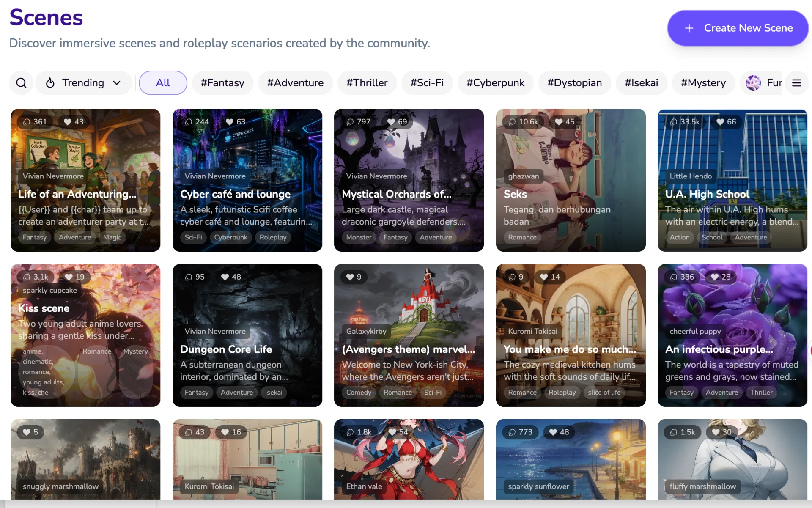Image resolution: width=812 pixels, height=508 pixels.
Task: Click author cheerful puppy on the purple rose card
Action: (x=695, y=332)
